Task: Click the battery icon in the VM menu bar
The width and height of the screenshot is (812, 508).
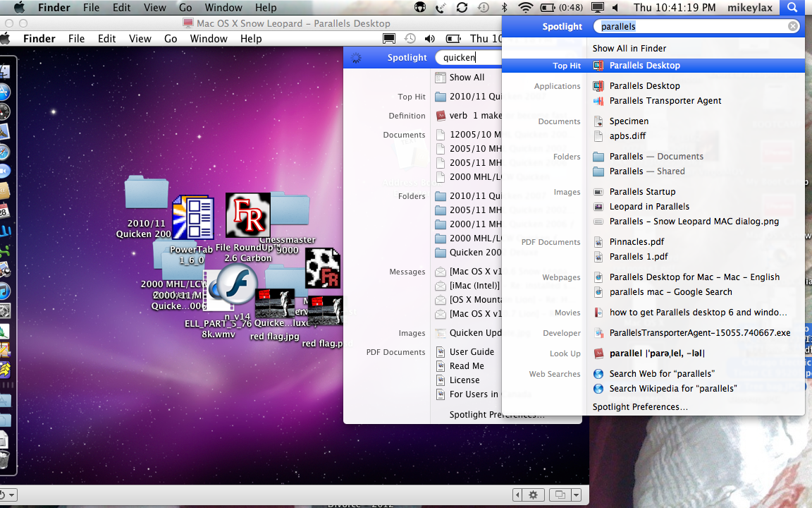Action: coord(453,38)
